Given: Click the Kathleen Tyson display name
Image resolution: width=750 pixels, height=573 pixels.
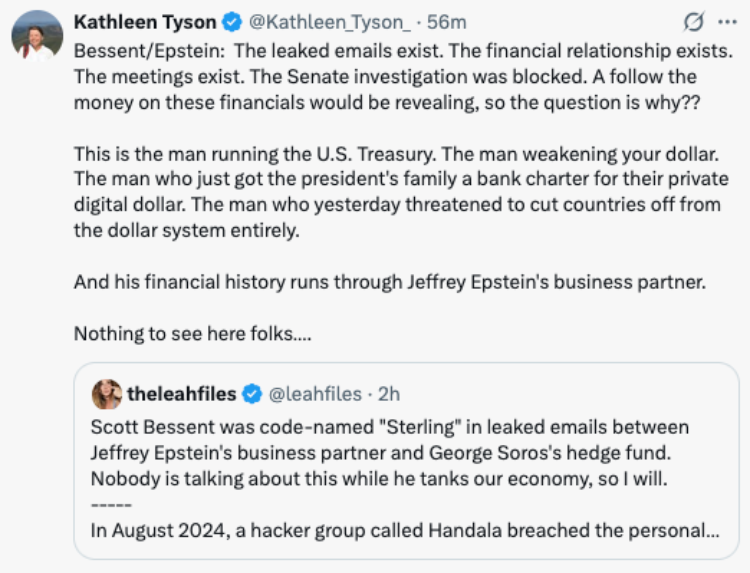Looking at the screenshot, I should click(145, 22).
